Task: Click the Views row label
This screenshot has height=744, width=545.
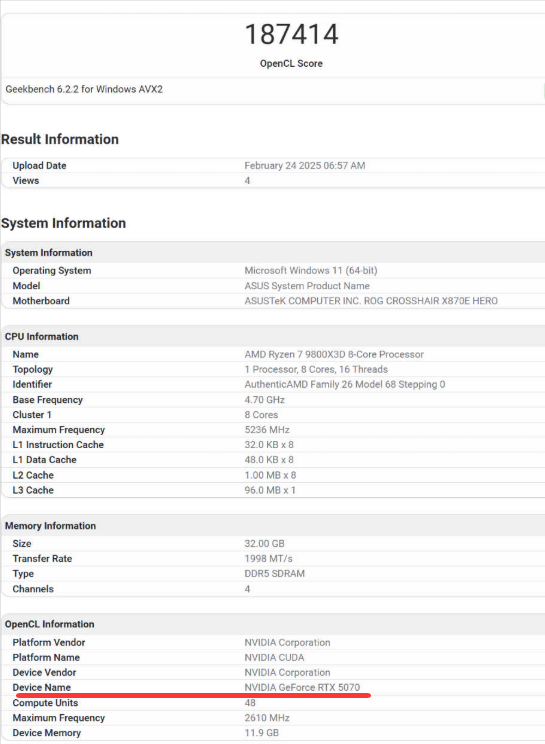Action: (26, 181)
